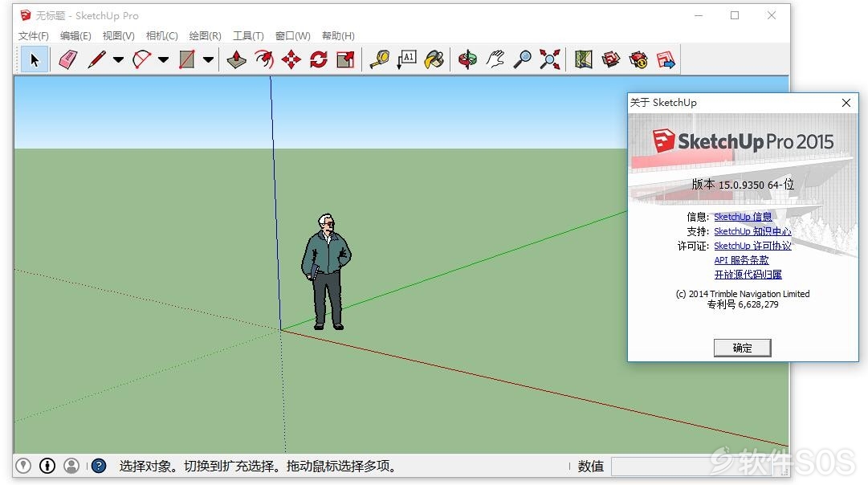Select the Scale tool

pyautogui.click(x=345, y=59)
